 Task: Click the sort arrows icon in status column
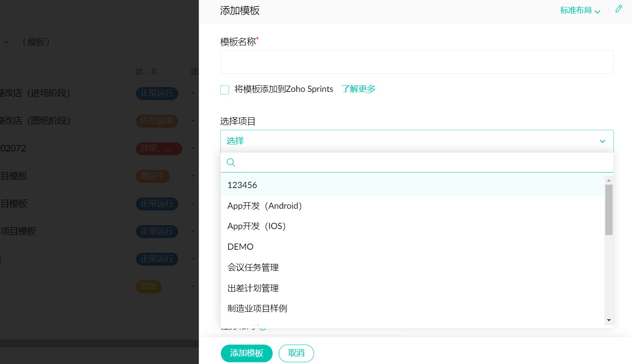click(154, 71)
